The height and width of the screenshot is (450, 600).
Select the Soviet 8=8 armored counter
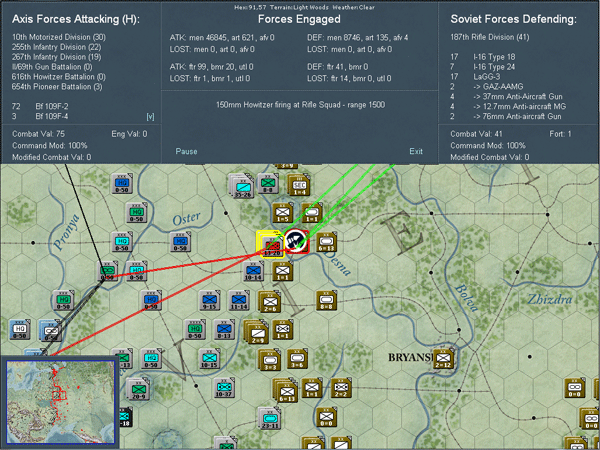tap(326, 301)
